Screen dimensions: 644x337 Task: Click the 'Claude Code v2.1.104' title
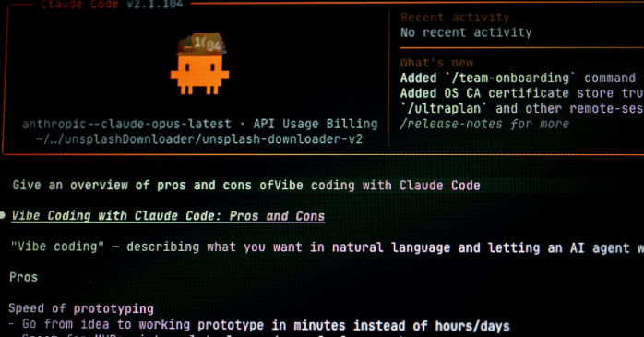pyautogui.click(x=112, y=4)
